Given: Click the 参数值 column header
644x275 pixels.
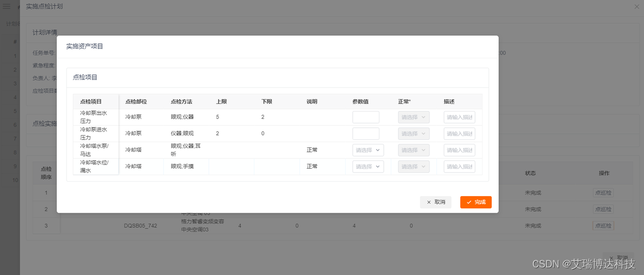Looking at the screenshot, I should click(x=368, y=101).
